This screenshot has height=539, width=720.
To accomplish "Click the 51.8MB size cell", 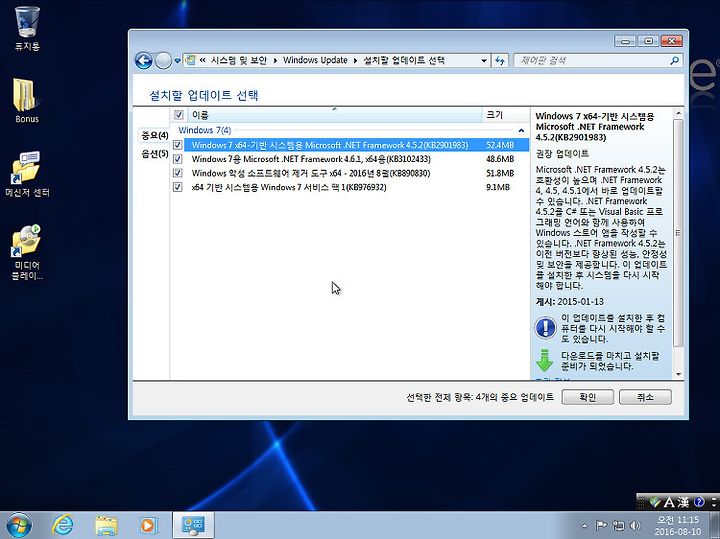I will click(x=500, y=173).
